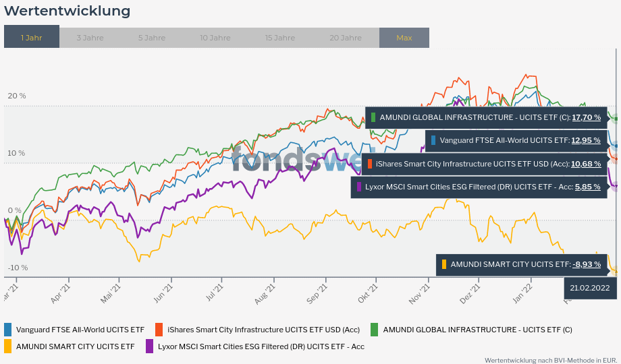Click the -8,93 % Amundi Smart City value
The height and width of the screenshot is (364, 621).
point(586,264)
